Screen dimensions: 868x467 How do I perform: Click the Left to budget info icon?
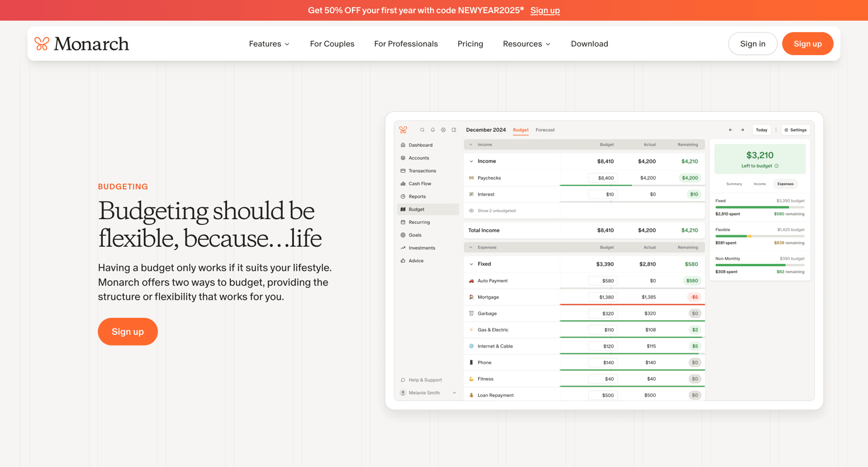coord(777,166)
